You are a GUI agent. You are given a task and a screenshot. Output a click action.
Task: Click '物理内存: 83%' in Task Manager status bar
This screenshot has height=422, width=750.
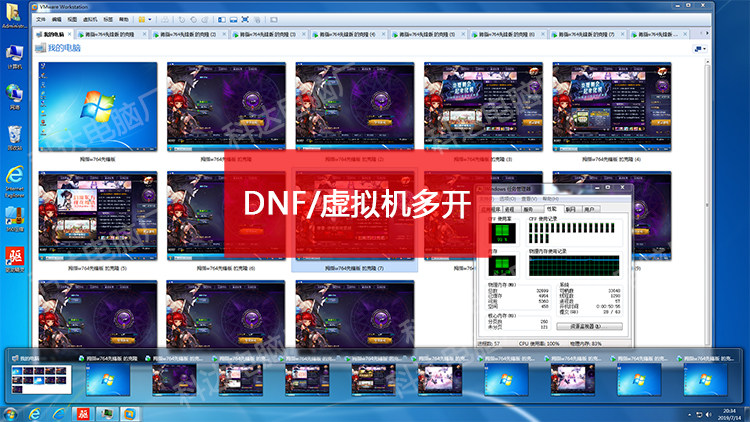point(586,344)
